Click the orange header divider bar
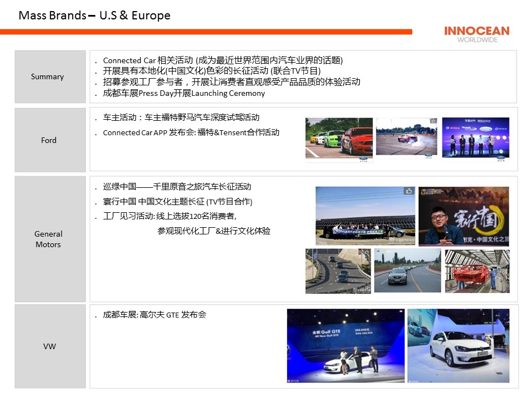This screenshot has height=399, width=532. (x=206, y=32)
